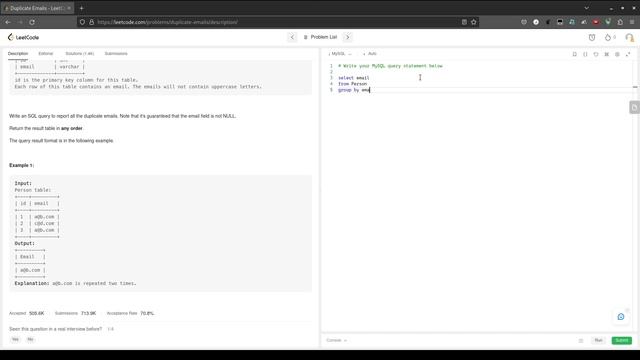Click 'from Person' line in editor
This screenshot has width=640, height=360.
click(x=352, y=84)
